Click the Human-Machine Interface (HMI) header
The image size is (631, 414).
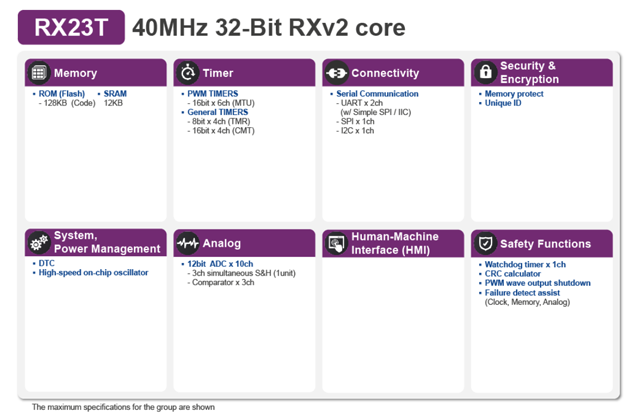(395, 243)
